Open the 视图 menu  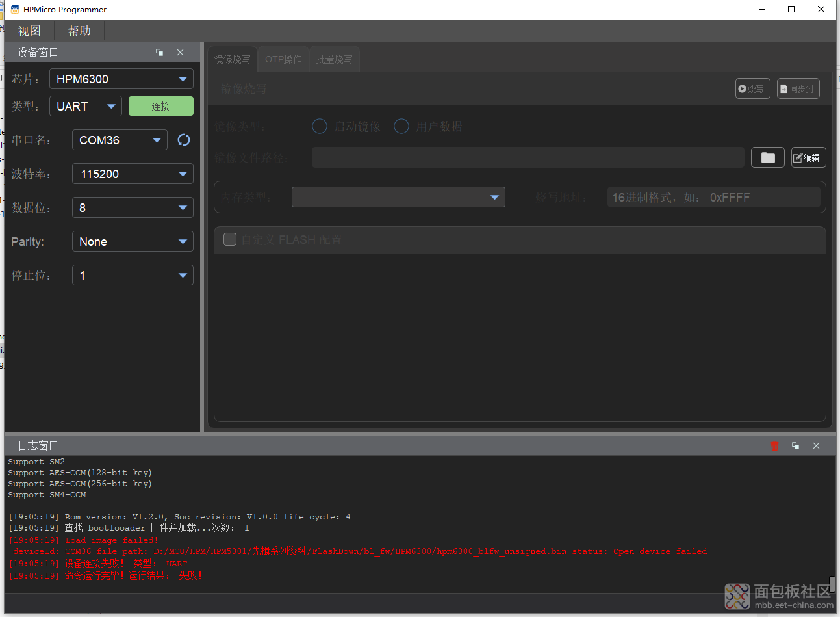[x=29, y=31]
